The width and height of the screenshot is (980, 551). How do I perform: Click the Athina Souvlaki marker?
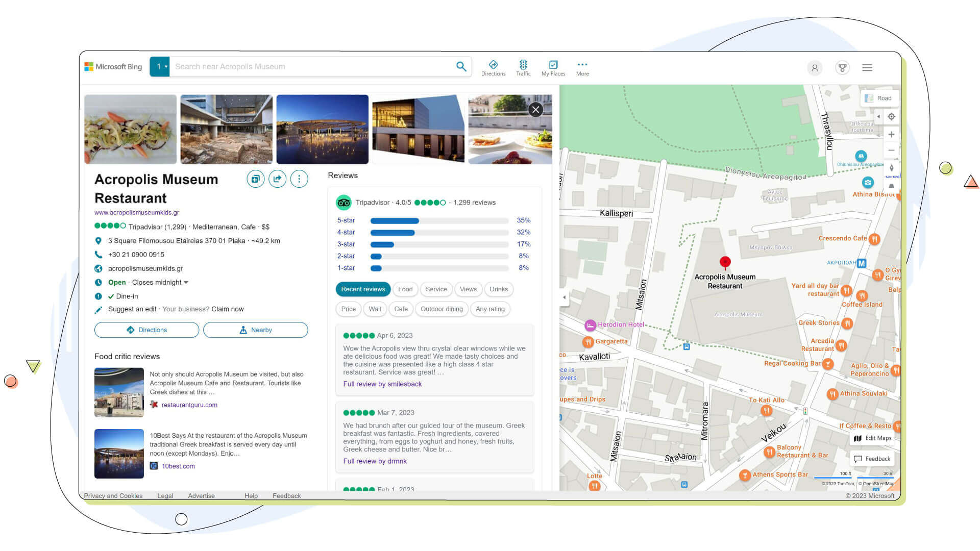tap(832, 394)
